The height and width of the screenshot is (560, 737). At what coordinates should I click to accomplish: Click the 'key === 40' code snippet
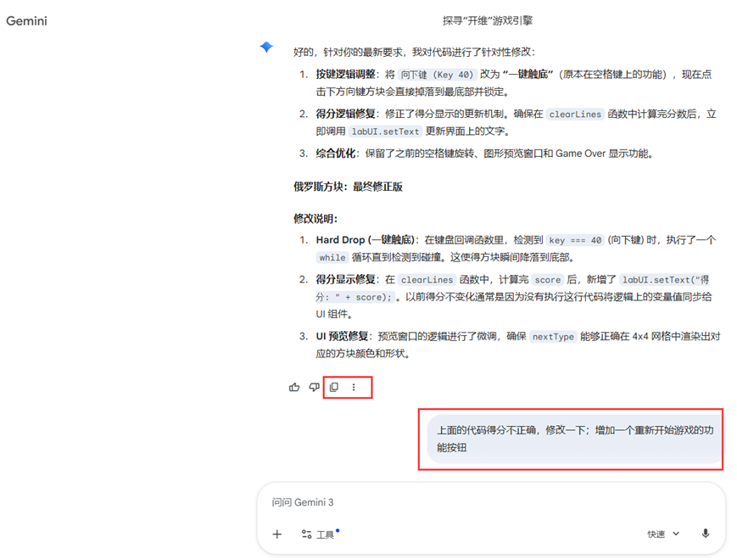pyautogui.click(x=575, y=240)
